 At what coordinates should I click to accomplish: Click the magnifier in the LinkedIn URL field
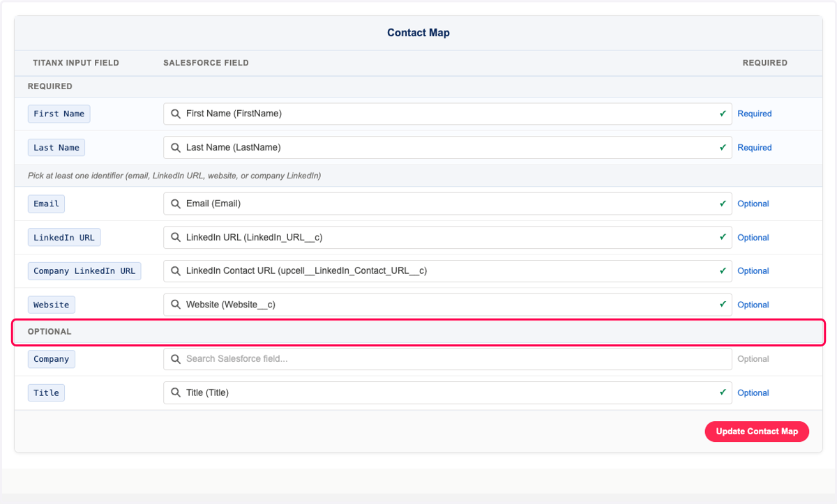[176, 238]
